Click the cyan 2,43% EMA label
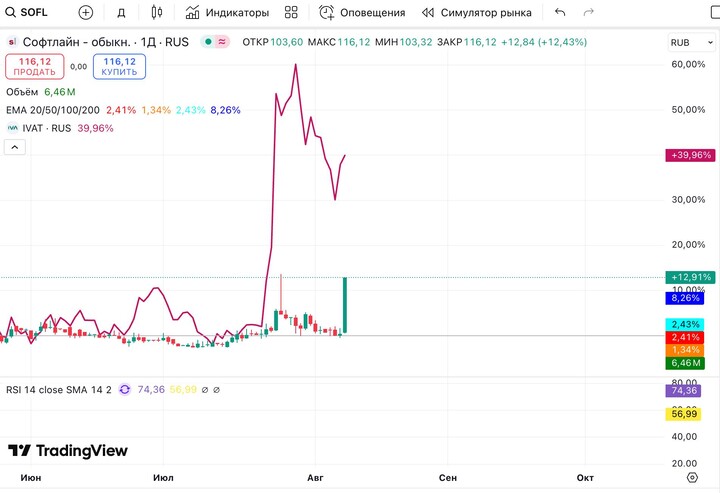Screen dimensions: 720x493 (685, 325)
